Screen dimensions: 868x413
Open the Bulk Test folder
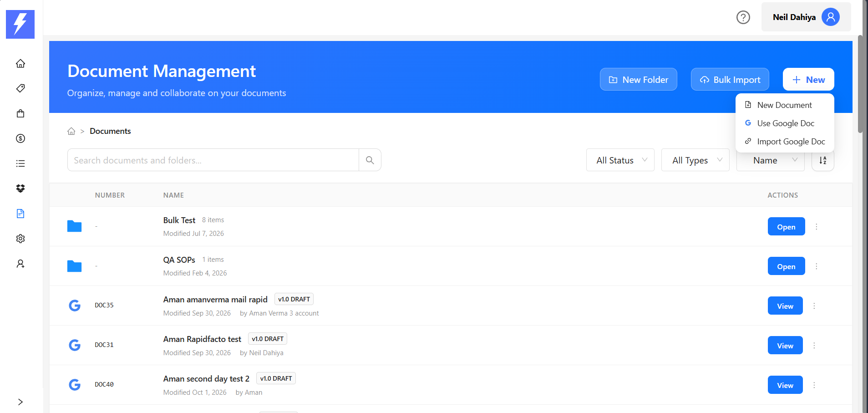(786, 226)
